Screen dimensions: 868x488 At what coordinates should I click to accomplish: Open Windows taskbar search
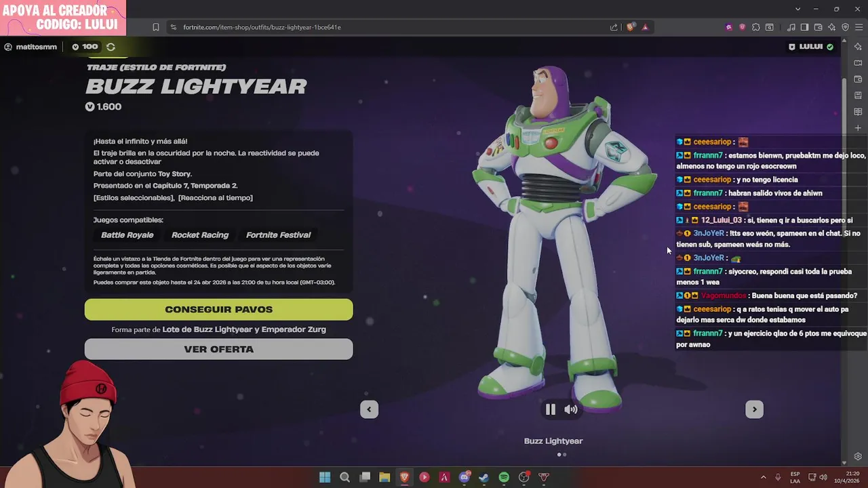[x=344, y=477]
